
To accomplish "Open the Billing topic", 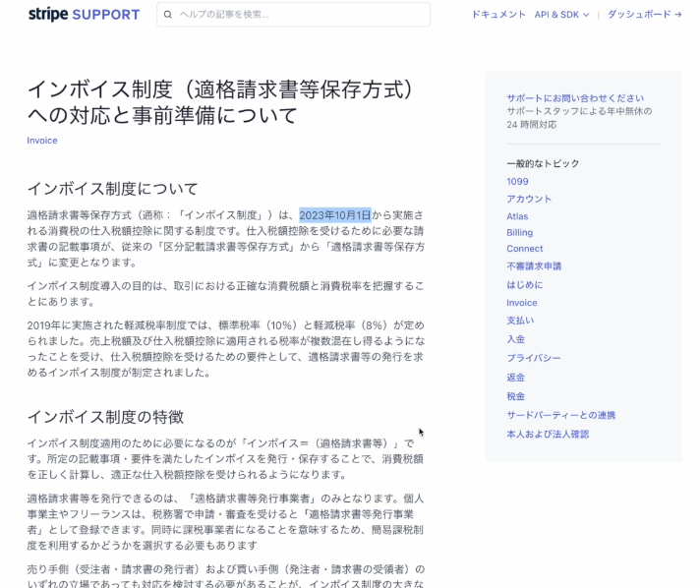I will [x=519, y=233].
